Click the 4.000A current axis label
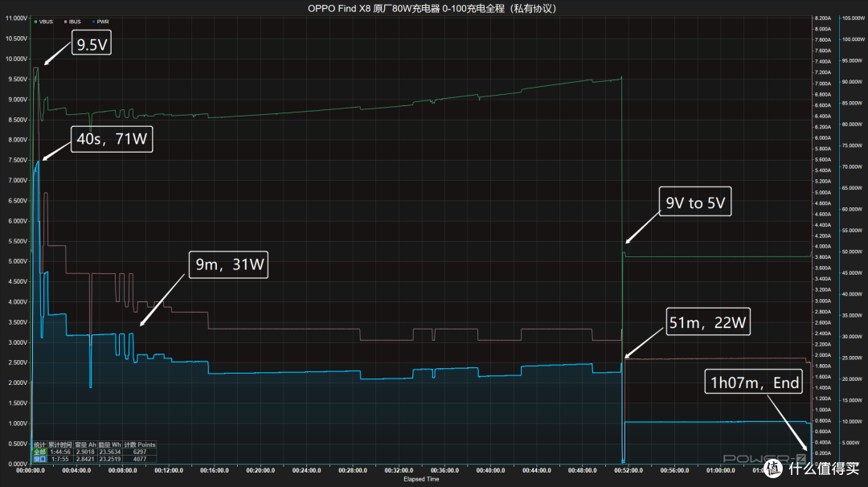Screen dimensions: 868x487 click(823, 246)
